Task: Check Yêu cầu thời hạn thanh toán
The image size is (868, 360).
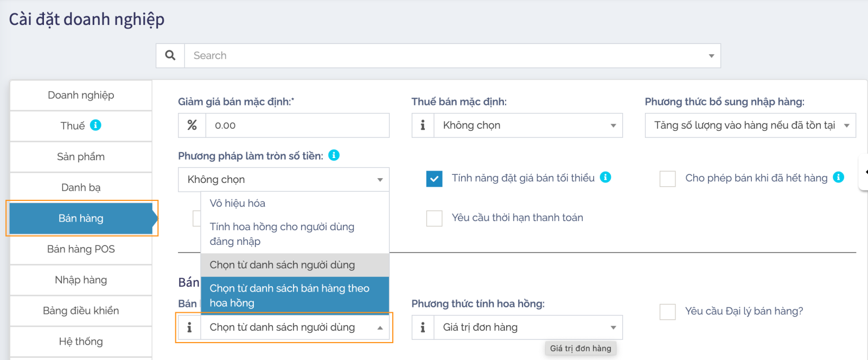Action: pos(434,218)
